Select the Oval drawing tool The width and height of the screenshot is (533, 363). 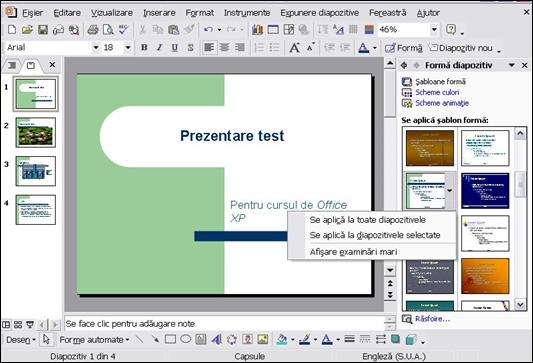[x=186, y=339]
